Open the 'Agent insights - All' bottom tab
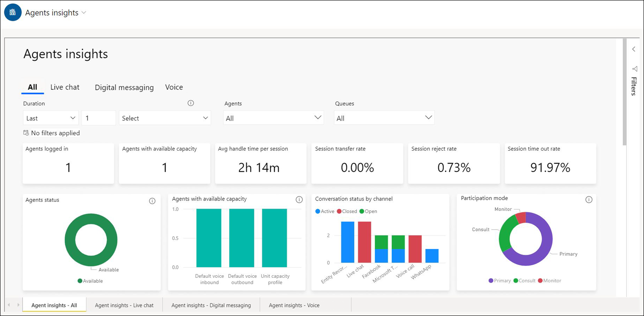Screen dimensions: 644x316 tap(54, 305)
